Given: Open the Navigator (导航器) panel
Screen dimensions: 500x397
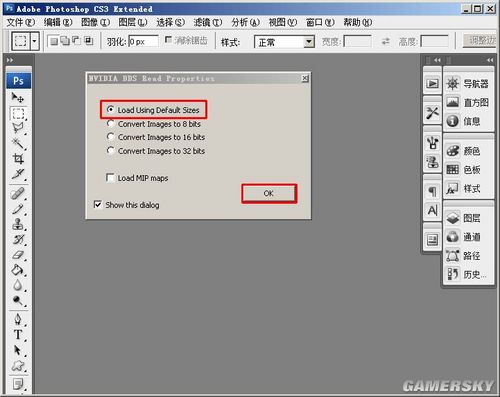Looking at the screenshot, I should [x=467, y=83].
